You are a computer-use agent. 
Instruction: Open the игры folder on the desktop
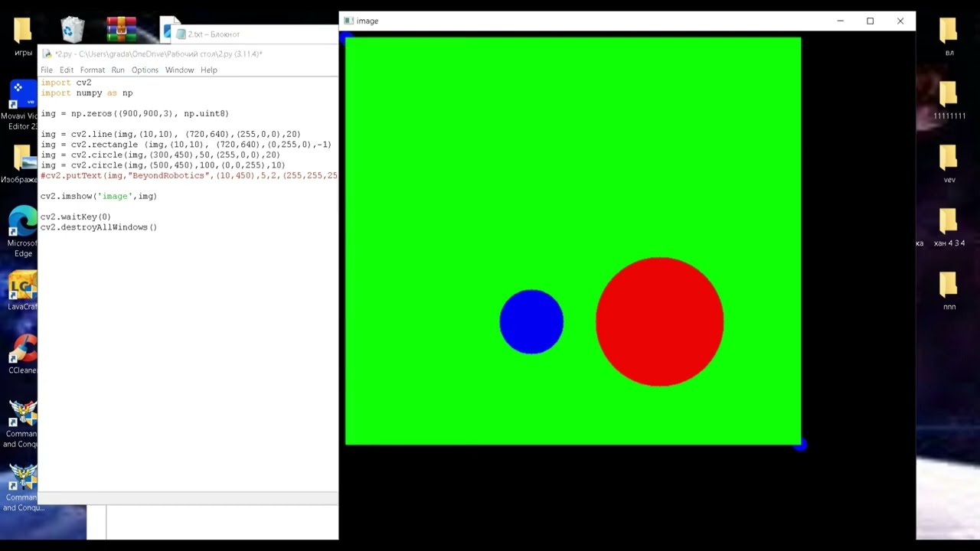coord(23,37)
